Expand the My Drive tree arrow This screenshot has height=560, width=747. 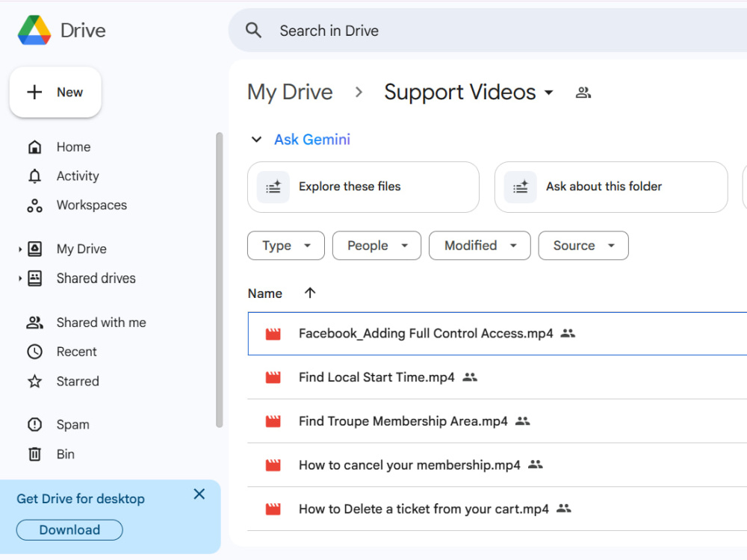pos(20,249)
